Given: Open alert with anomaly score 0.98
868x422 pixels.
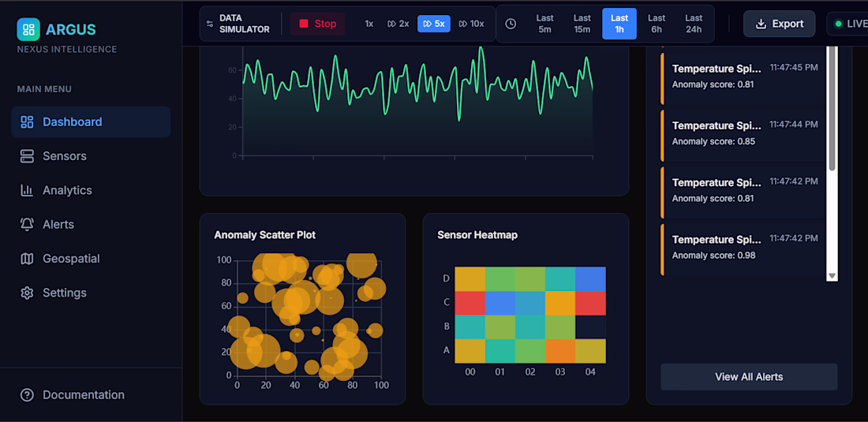Looking at the screenshot, I should [x=742, y=248].
